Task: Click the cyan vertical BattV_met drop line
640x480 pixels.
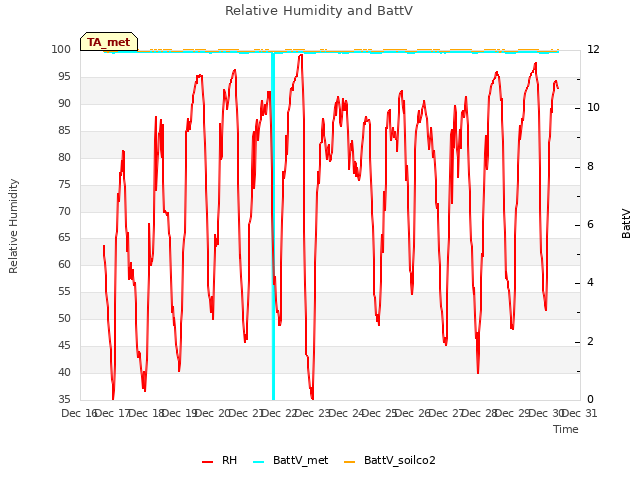Action: (273, 227)
